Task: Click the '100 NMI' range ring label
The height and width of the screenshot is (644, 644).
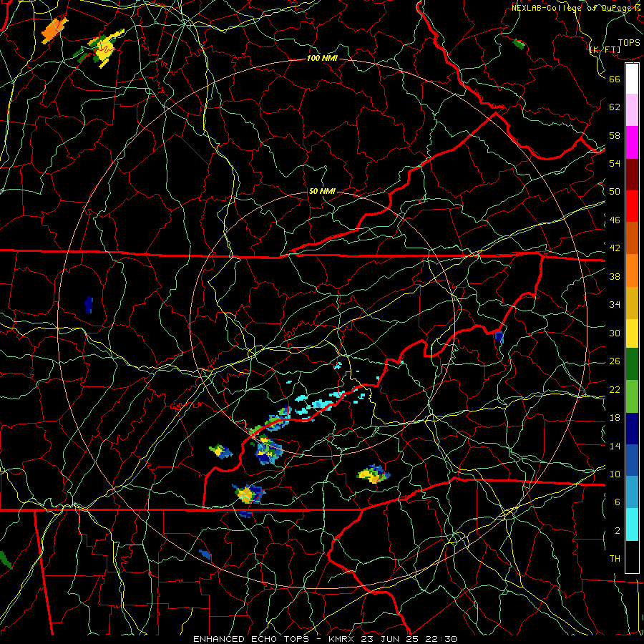Action: pyautogui.click(x=322, y=59)
